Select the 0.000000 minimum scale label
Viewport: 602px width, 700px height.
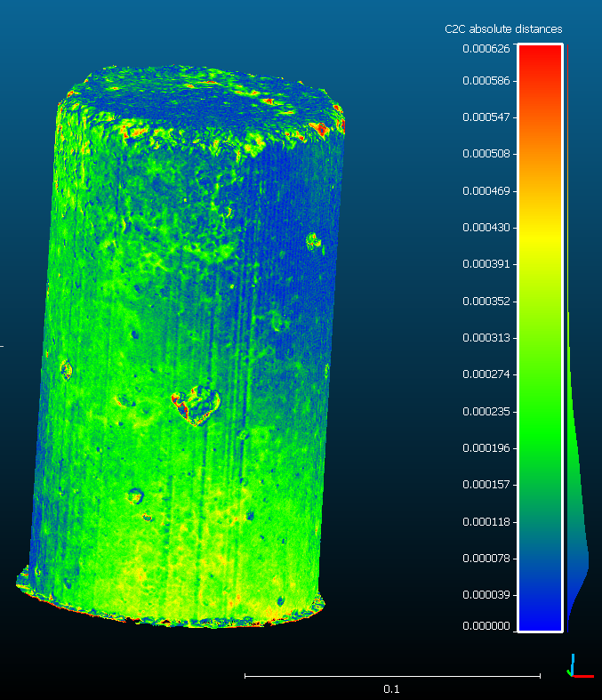pyautogui.click(x=486, y=626)
